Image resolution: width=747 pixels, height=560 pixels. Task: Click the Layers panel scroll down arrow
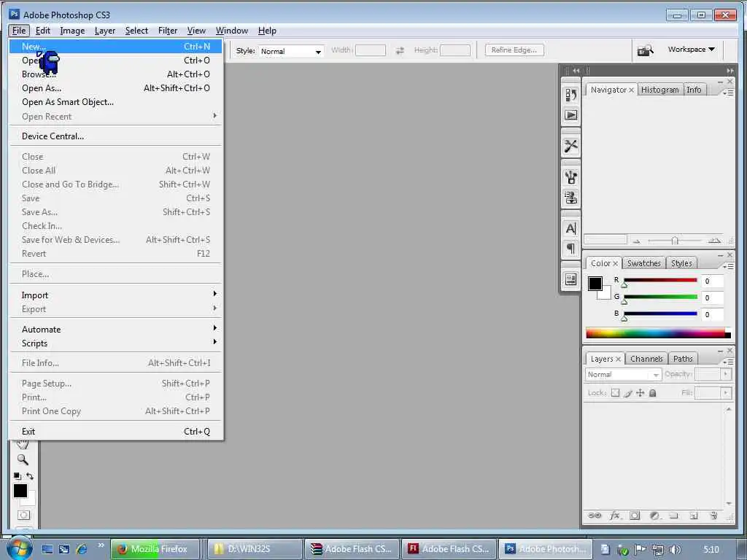click(729, 503)
